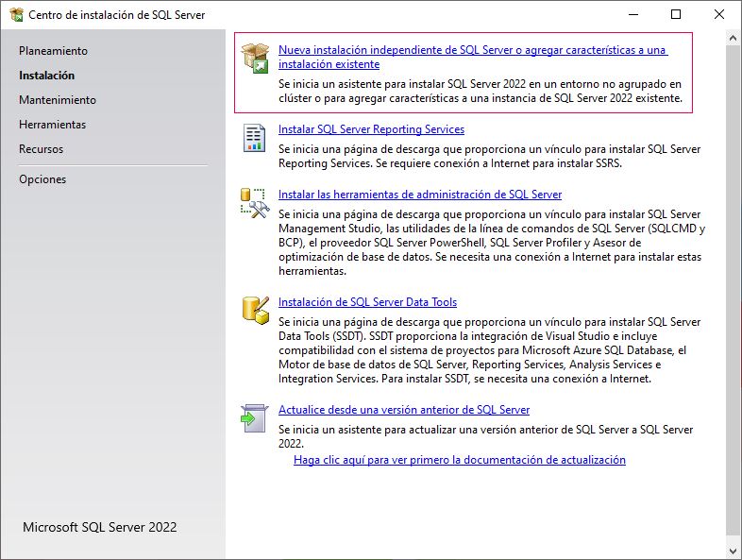Open the upgrade documentation Haga clic aquí link
This screenshot has height=560, width=742.
pos(460,460)
